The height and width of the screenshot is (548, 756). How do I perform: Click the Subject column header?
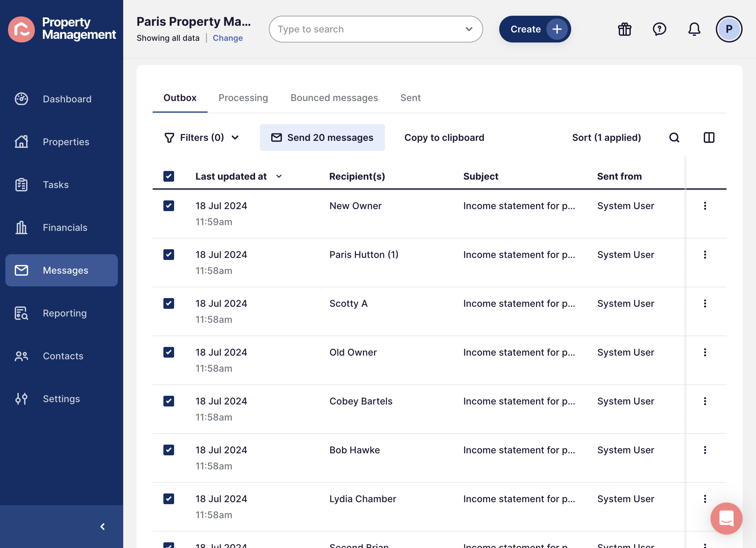(481, 176)
